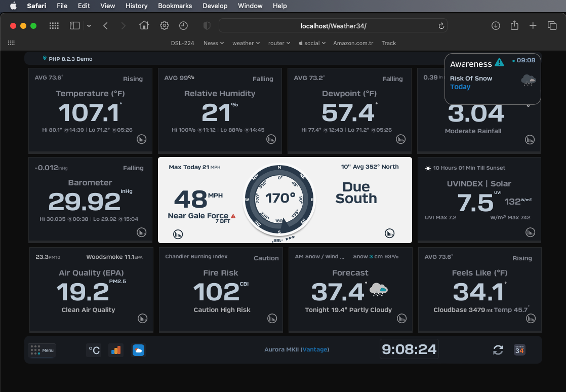The width and height of the screenshot is (566, 392).
Task: Expand the sidebar dropdown chevron
Action: (x=89, y=26)
